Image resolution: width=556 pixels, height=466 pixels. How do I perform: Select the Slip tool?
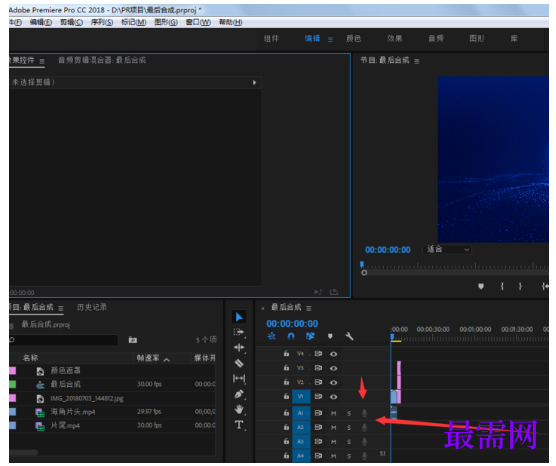239,378
